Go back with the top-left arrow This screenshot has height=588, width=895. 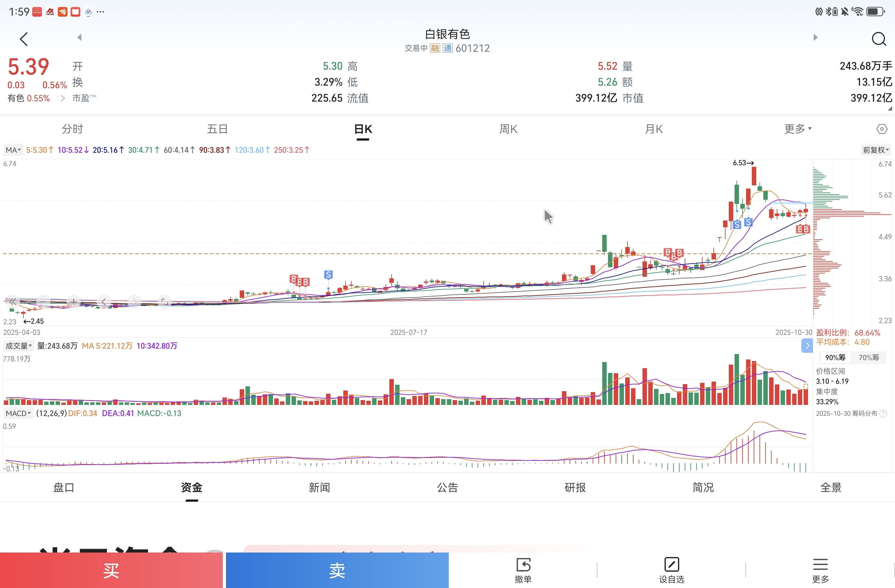pyautogui.click(x=24, y=39)
